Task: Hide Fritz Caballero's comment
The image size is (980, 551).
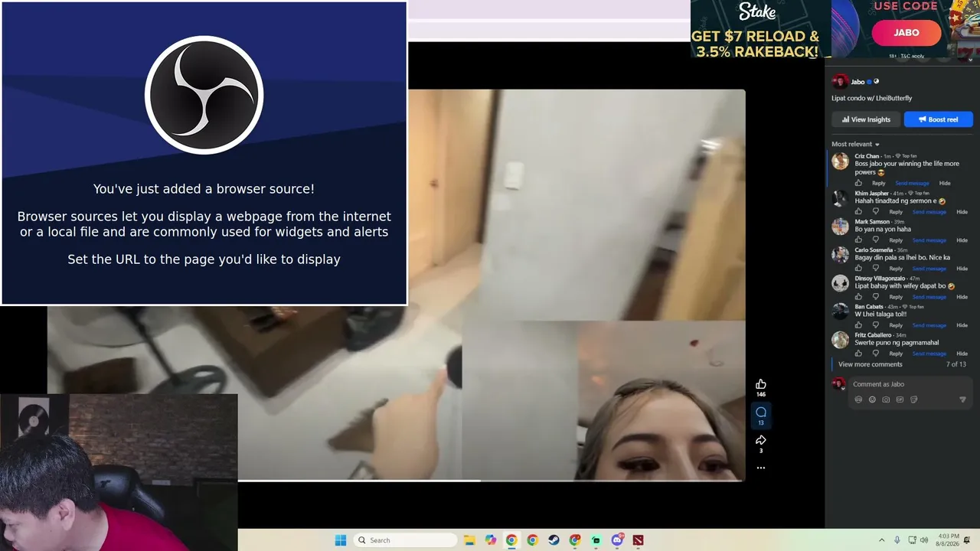Action: click(x=962, y=354)
